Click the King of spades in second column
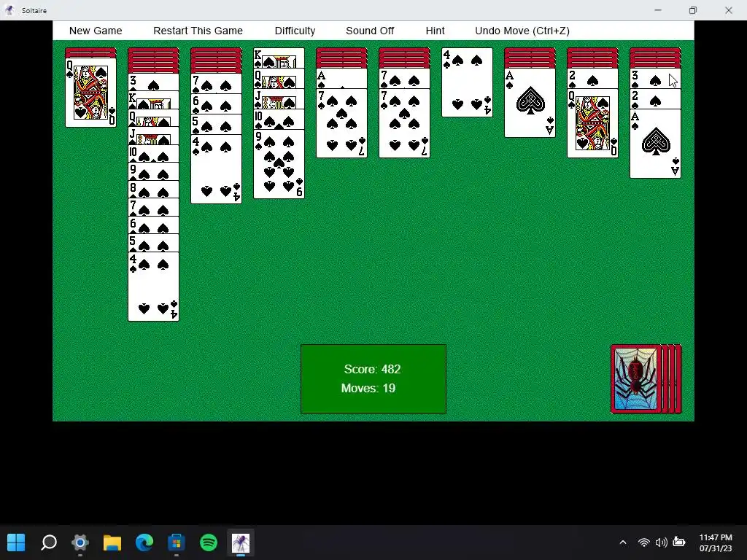Screen dimensions: 747x560 pyautogui.click(x=153, y=100)
